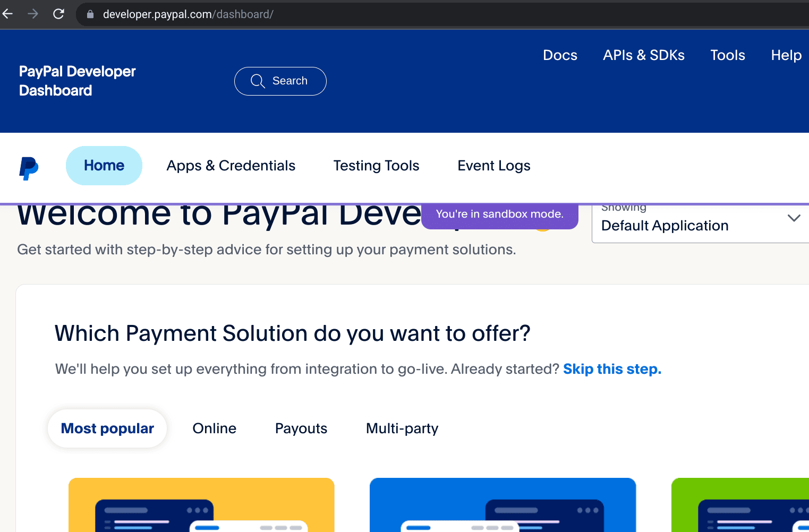The width and height of the screenshot is (809, 532).
Task: Click the browser forward arrow
Action: pyautogui.click(x=33, y=14)
